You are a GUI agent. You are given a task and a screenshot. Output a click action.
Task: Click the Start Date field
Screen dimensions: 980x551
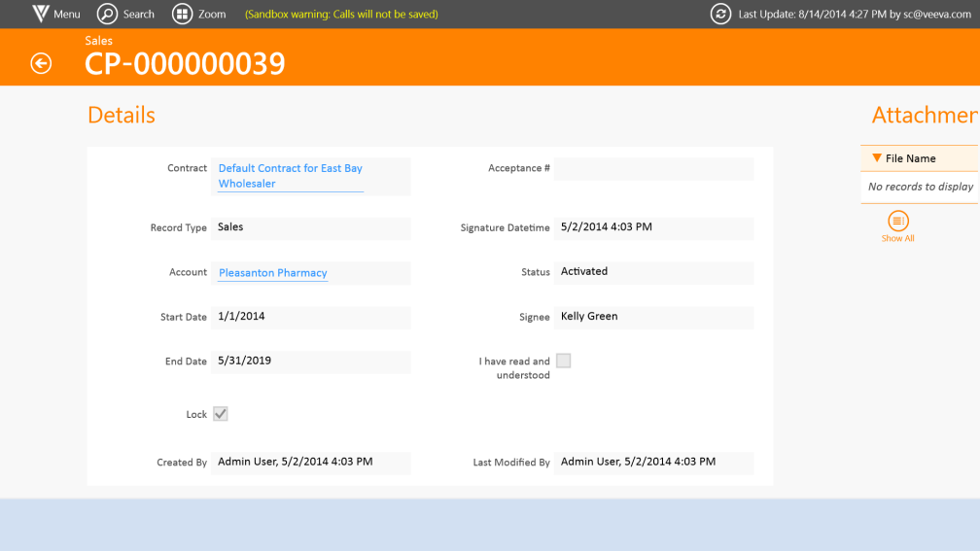click(x=310, y=317)
